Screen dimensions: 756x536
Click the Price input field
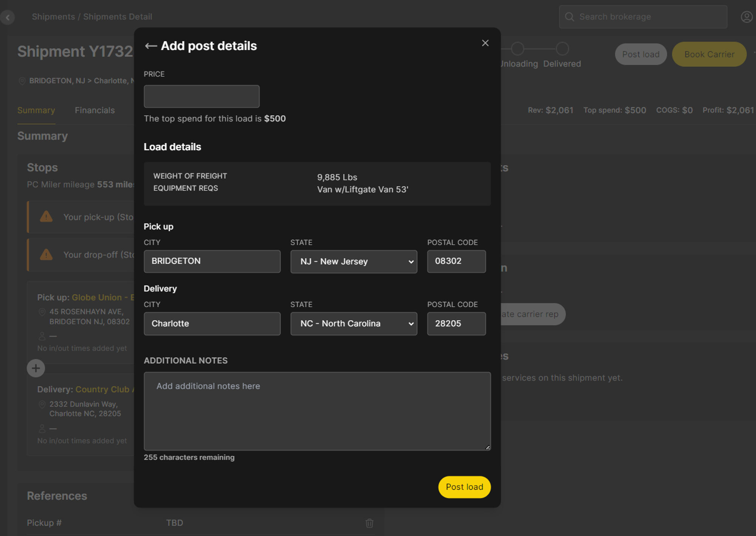pyautogui.click(x=201, y=96)
